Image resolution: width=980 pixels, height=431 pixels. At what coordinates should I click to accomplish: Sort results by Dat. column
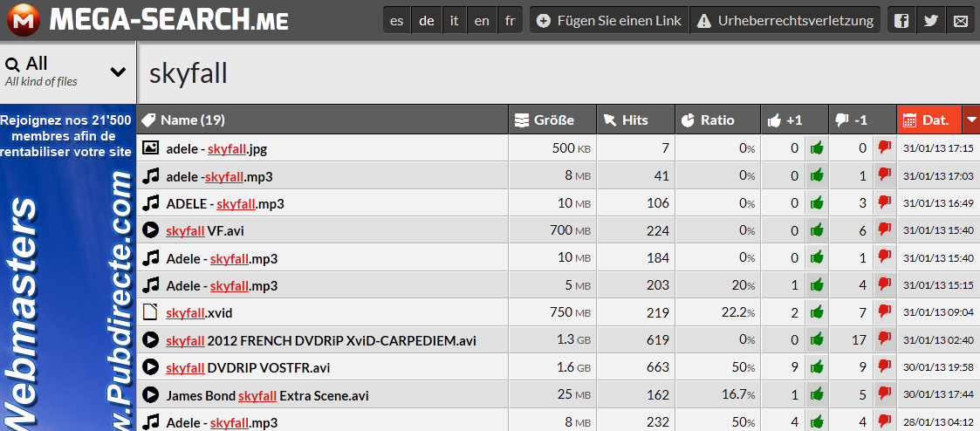pos(930,120)
